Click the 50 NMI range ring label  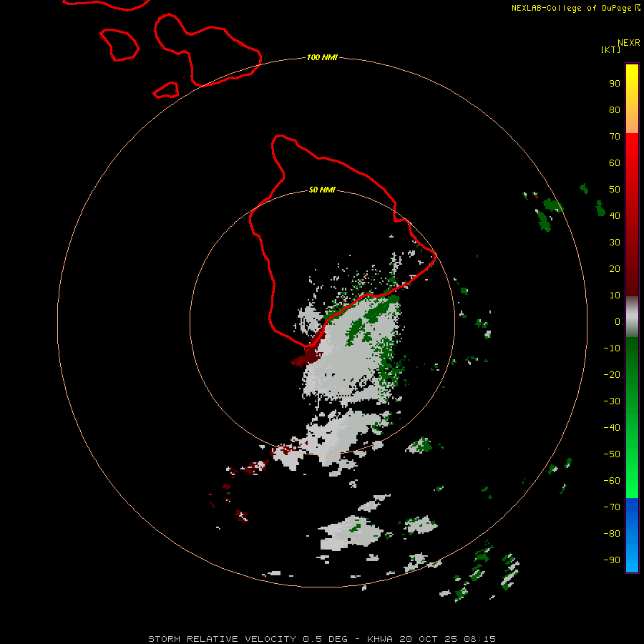(x=322, y=190)
